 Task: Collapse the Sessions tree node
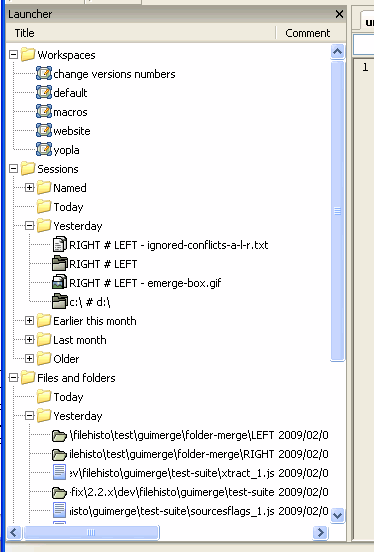[13, 169]
